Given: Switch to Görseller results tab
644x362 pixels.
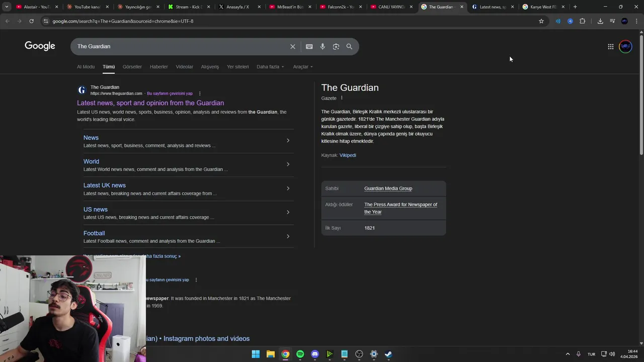Looking at the screenshot, I should point(132,67).
